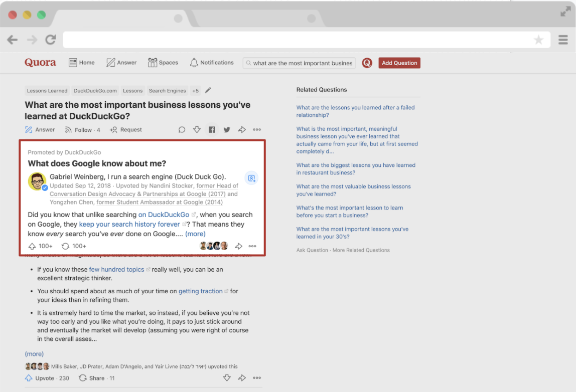Edit topics with the pencil icon
576x392 pixels.
coord(208,90)
